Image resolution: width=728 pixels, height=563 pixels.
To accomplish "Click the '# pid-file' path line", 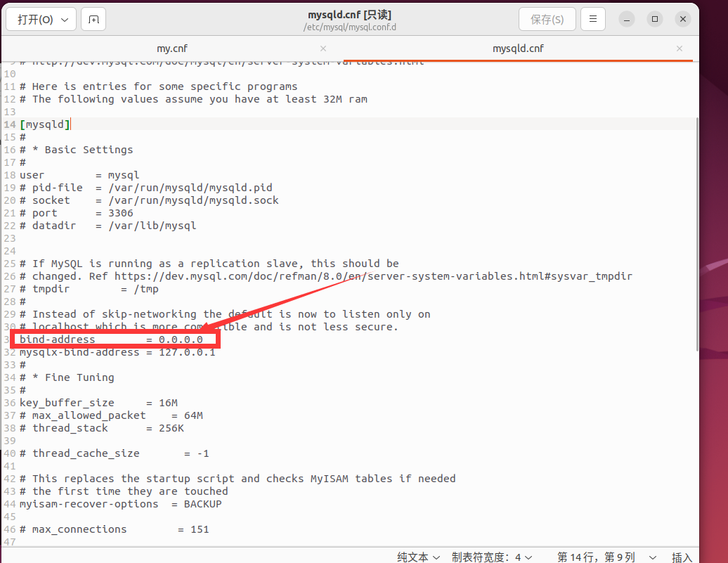I will [x=145, y=188].
